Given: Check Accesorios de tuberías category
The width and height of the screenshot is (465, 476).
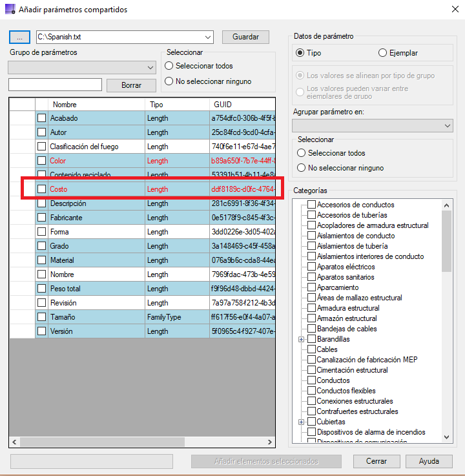Looking at the screenshot, I should coord(311,215).
